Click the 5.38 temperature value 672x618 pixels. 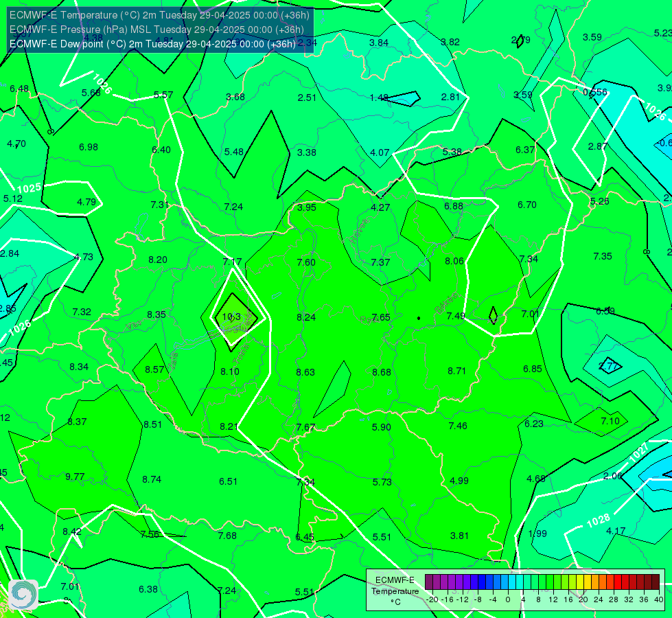click(x=452, y=152)
